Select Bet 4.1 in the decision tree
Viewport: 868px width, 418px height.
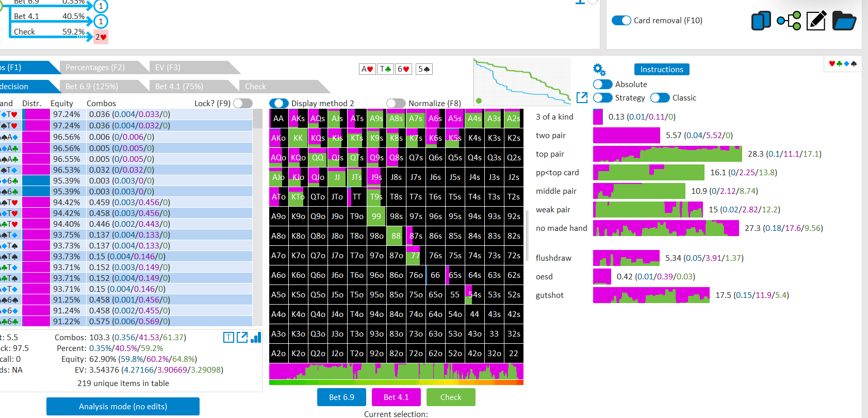[x=27, y=16]
